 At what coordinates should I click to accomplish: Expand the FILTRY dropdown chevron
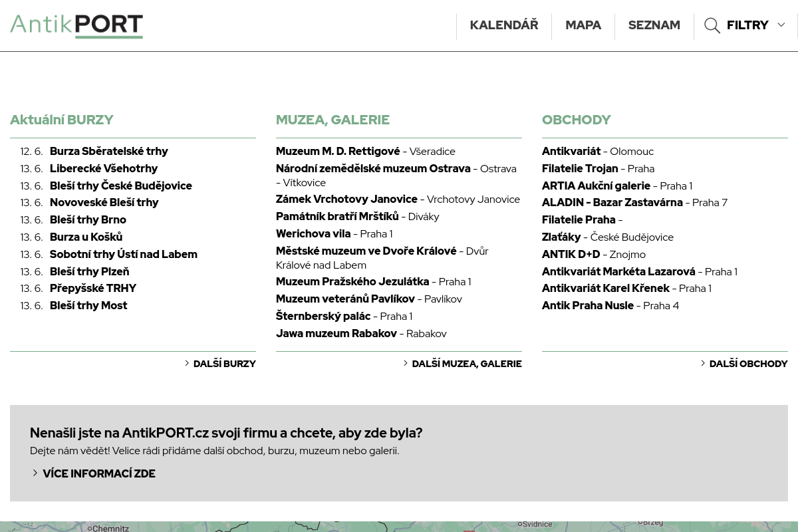pos(781,25)
